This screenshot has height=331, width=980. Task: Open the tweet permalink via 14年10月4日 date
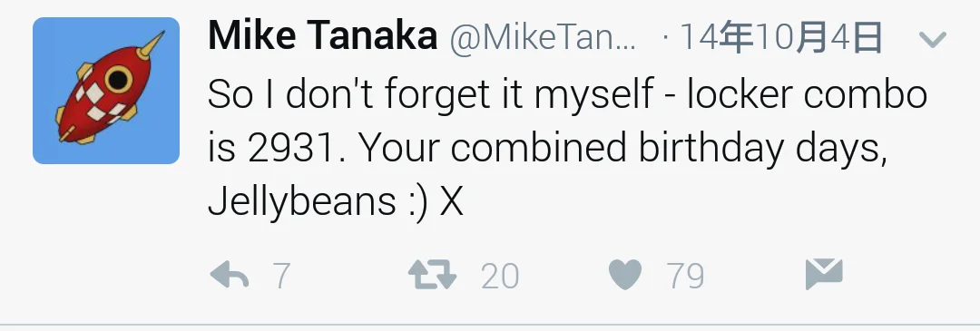pyautogui.click(x=780, y=37)
